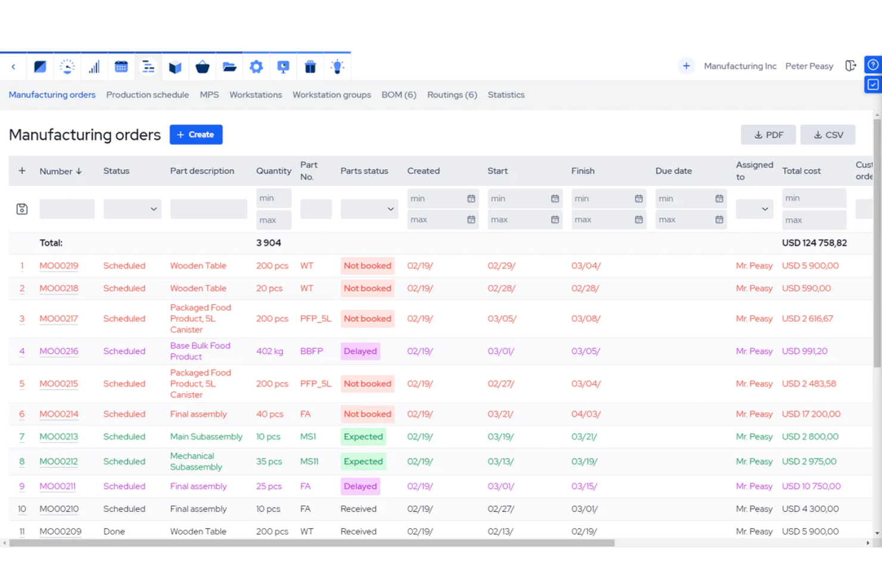Screen dimensions: 882x588
Task: Open the shopping basket procurement icon
Action: pyautogui.click(x=202, y=66)
